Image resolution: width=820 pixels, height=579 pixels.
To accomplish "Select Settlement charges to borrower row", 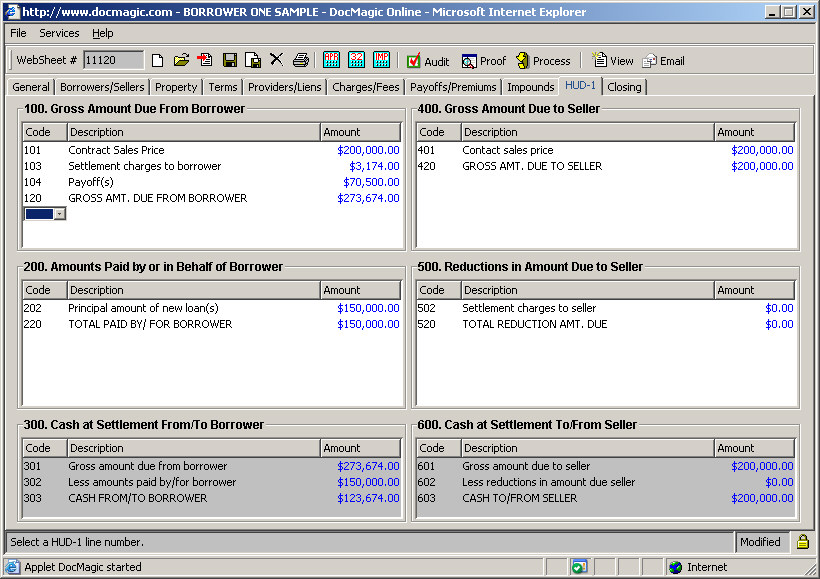I will [x=211, y=166].
